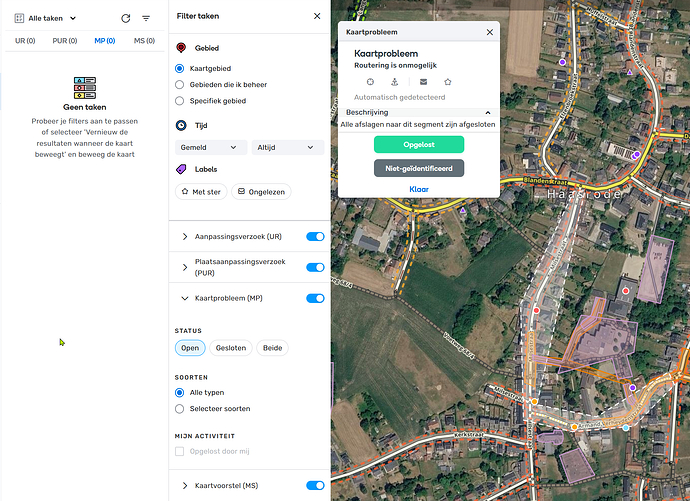Click the envelope icon in Kaartprobleem popup
The width and height of the screenshot is (690, 501).
[x=423, y=82]
